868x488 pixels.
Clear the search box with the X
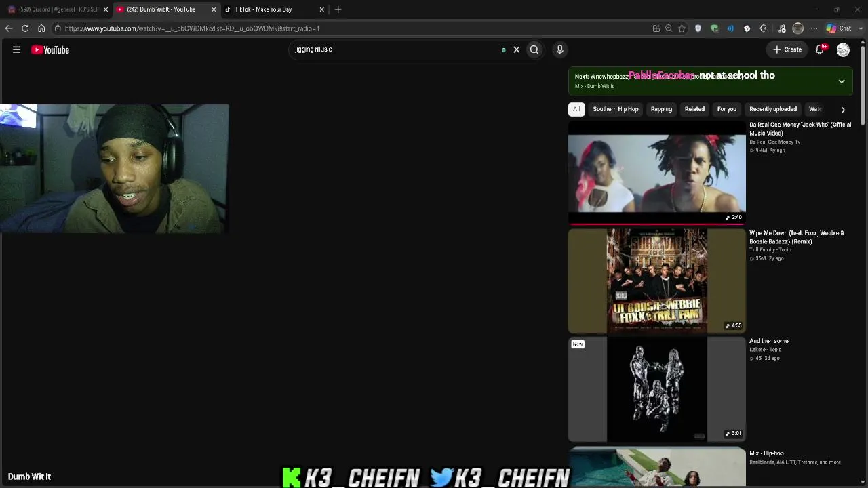tap(516, 49)
